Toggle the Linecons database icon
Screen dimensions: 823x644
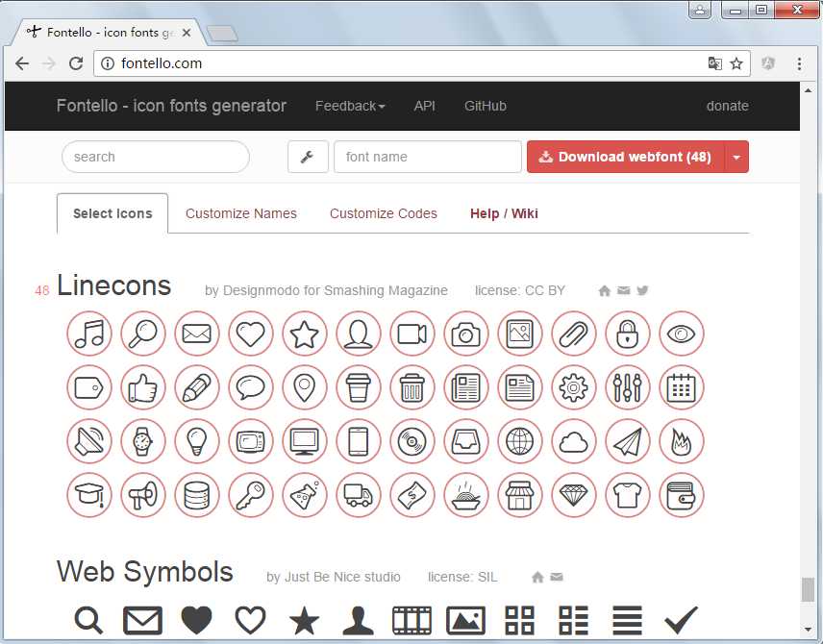197,495
